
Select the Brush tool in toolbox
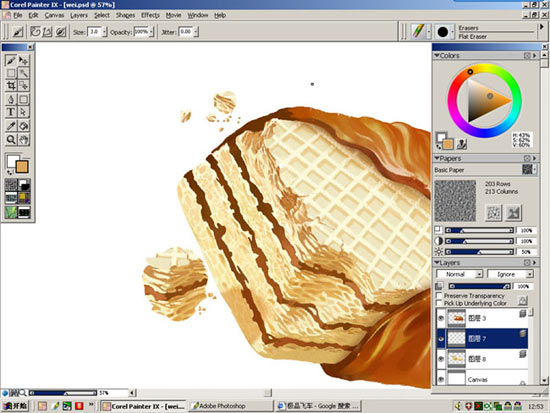click(x=11, y=61)
